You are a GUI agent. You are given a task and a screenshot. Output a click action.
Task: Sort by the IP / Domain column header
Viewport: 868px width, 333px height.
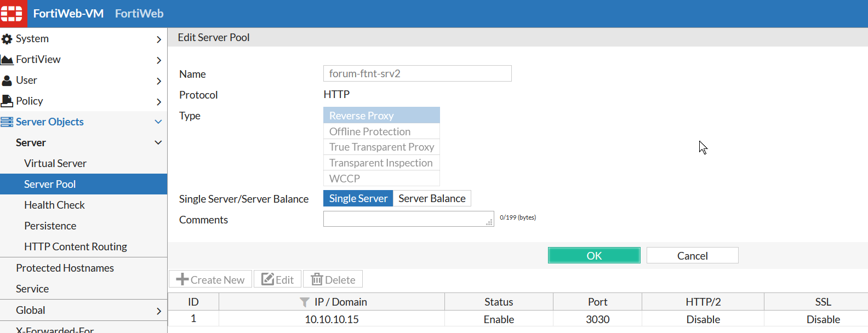tap(332, 302)
